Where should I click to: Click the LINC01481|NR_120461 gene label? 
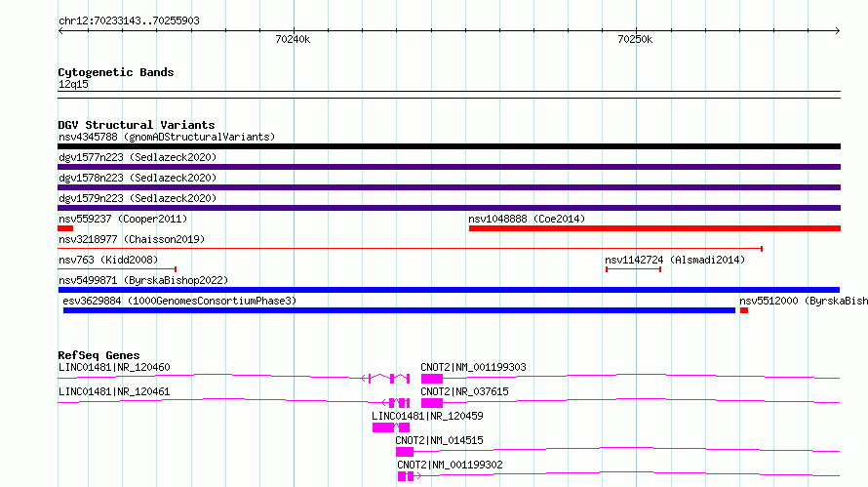[114, 391]
